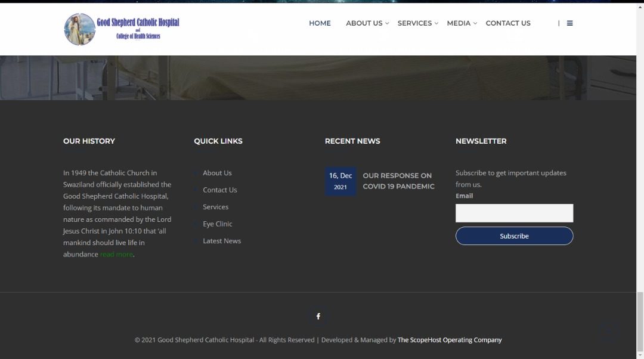Select the Services quick link in footer

coord(215,207)
